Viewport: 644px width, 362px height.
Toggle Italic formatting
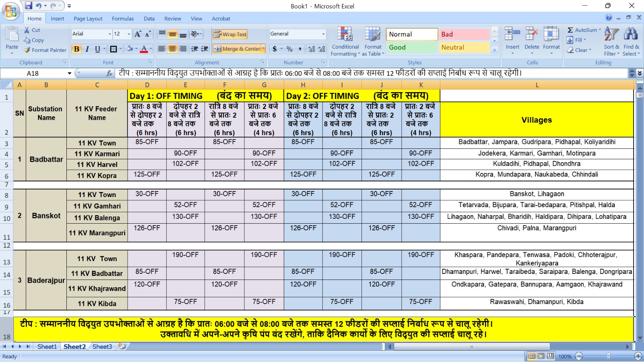point(87,49)
